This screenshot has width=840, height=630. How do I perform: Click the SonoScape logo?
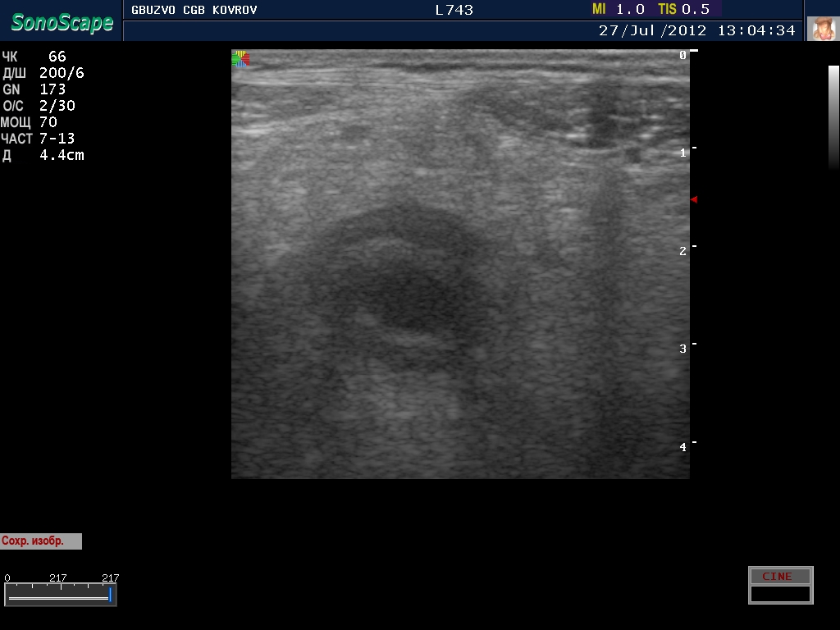(62, 22)
